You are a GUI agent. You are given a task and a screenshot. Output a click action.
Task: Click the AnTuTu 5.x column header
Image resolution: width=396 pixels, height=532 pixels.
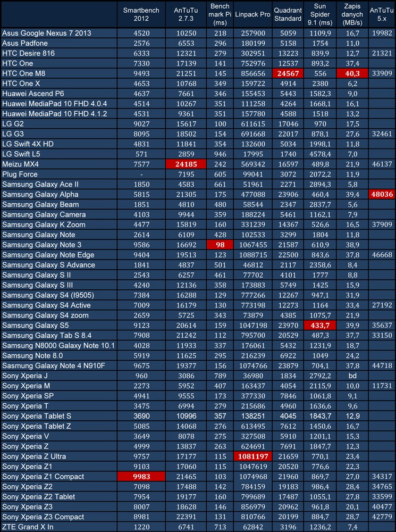pos(382,14)
